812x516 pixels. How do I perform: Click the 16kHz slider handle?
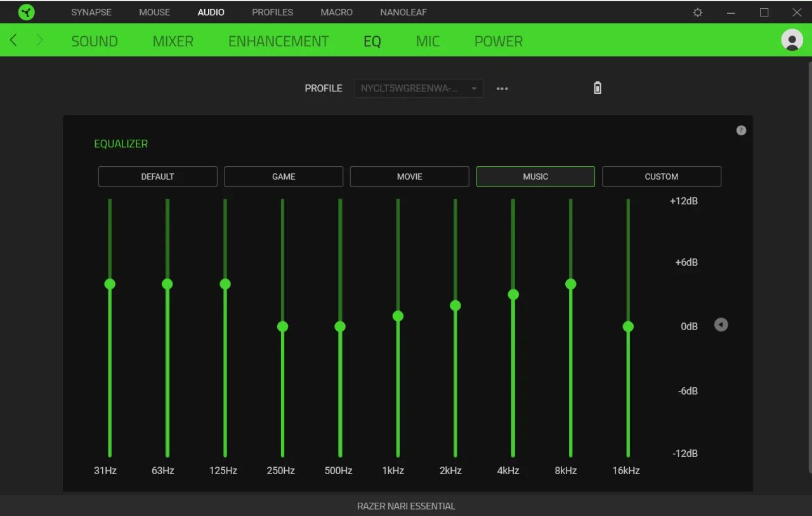(x=628, y=326)
